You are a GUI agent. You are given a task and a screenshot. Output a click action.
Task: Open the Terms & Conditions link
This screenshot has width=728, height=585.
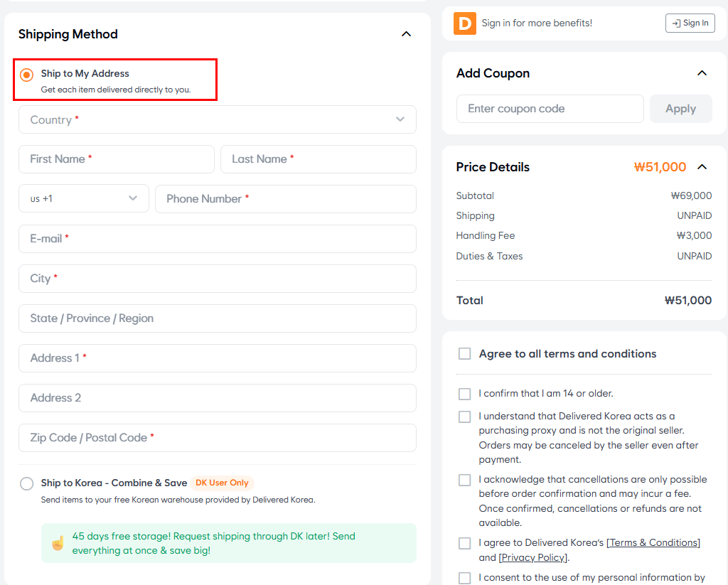click(x=653, y=543)
